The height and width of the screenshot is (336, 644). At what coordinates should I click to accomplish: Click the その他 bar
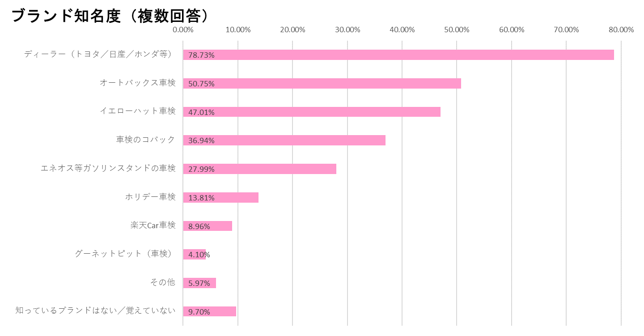[x=213, y=283]
